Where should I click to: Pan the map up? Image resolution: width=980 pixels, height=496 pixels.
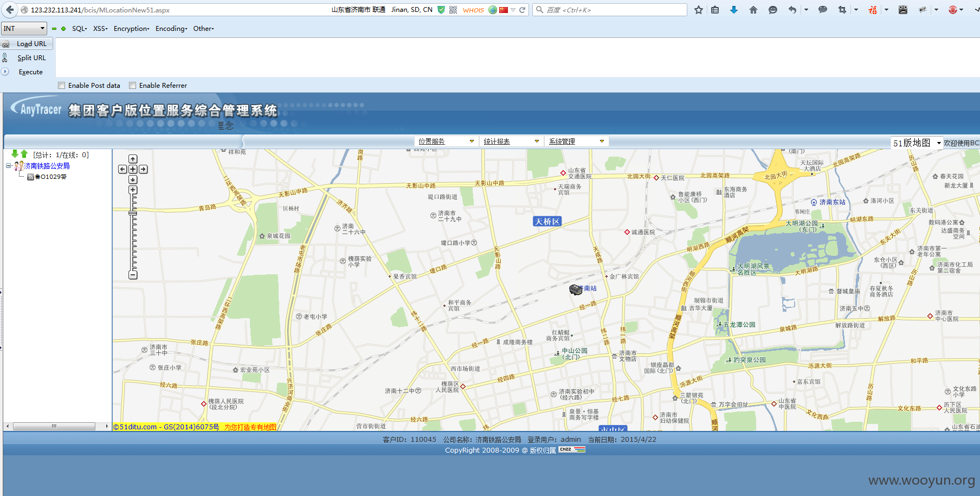click(133, 159)
